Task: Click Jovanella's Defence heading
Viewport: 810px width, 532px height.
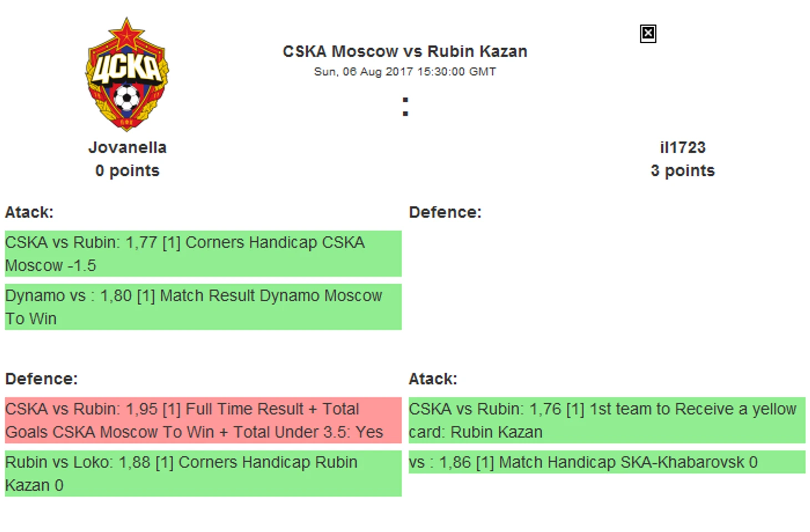Action: (42, 379)
